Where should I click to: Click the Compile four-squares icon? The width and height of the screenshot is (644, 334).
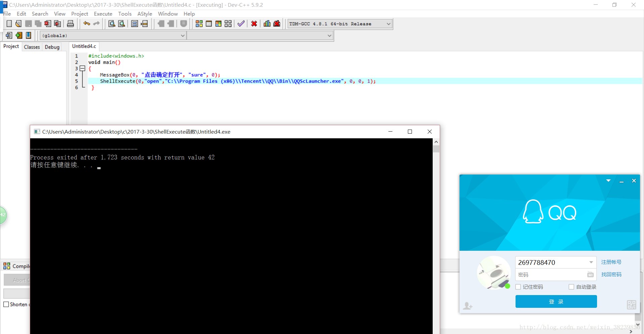199,23
